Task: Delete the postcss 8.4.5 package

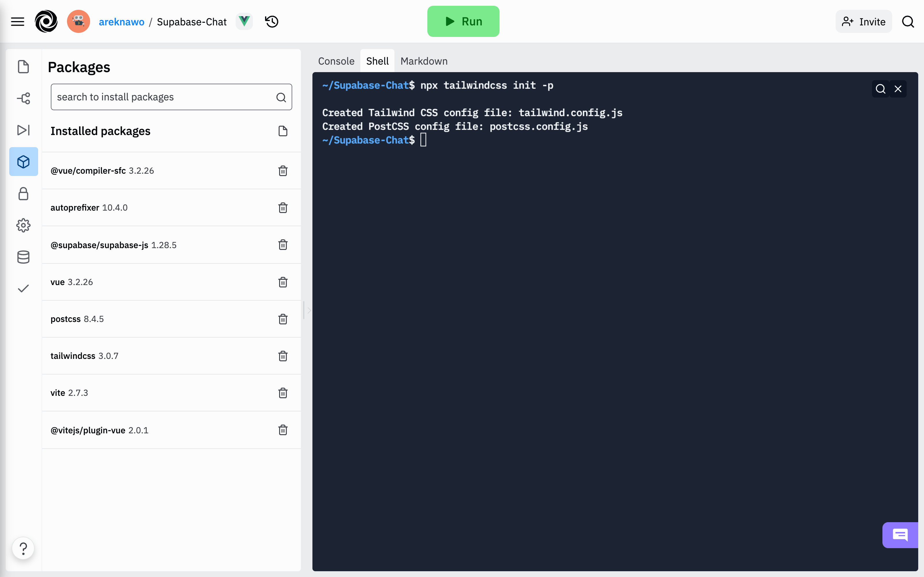Action: coord(283,319)
